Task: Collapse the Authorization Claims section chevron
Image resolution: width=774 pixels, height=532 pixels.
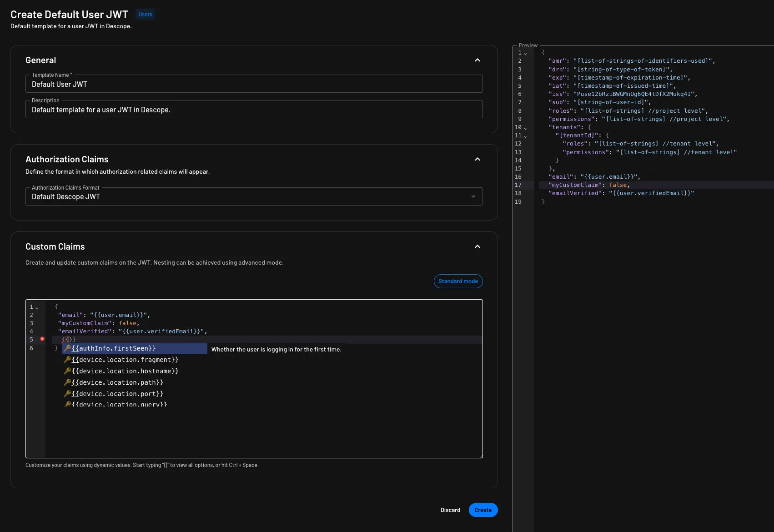Action: [477, 159]
